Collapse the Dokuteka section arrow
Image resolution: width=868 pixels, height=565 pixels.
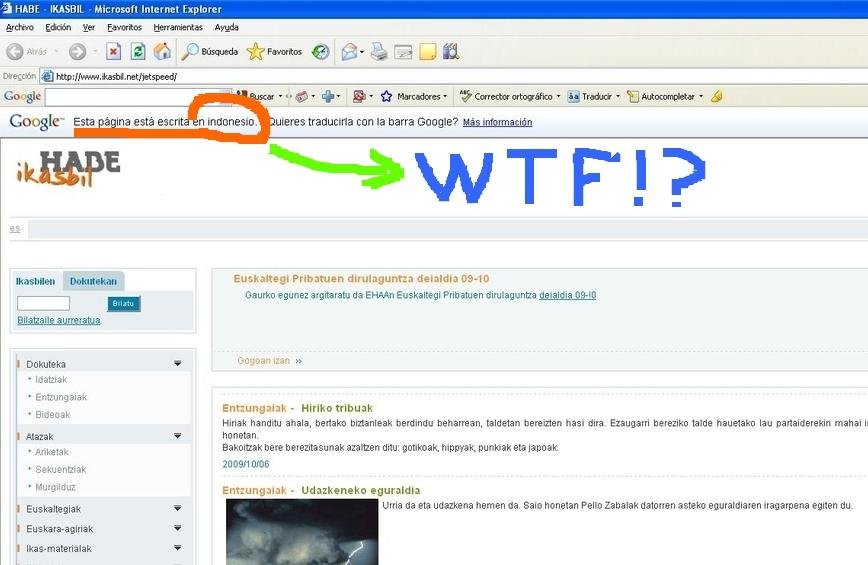pyautogui.click(x=178, y=364)
